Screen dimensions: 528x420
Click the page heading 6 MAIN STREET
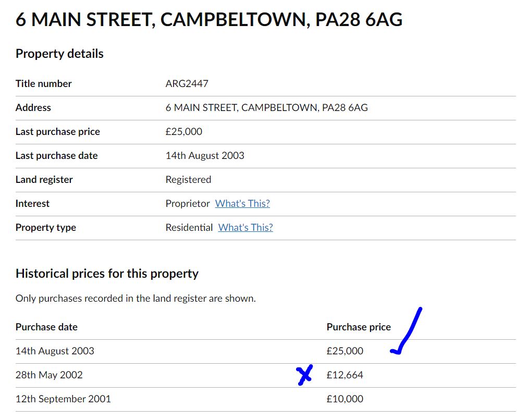209,19
